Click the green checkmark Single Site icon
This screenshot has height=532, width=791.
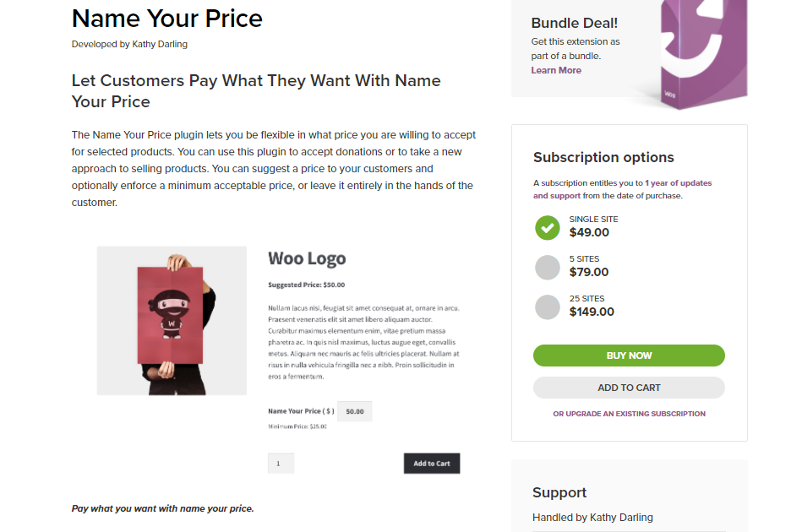(548, 227)
